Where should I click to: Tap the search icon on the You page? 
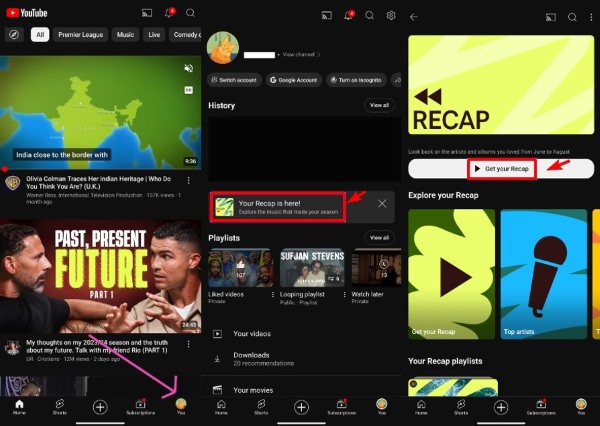point(369,15)
